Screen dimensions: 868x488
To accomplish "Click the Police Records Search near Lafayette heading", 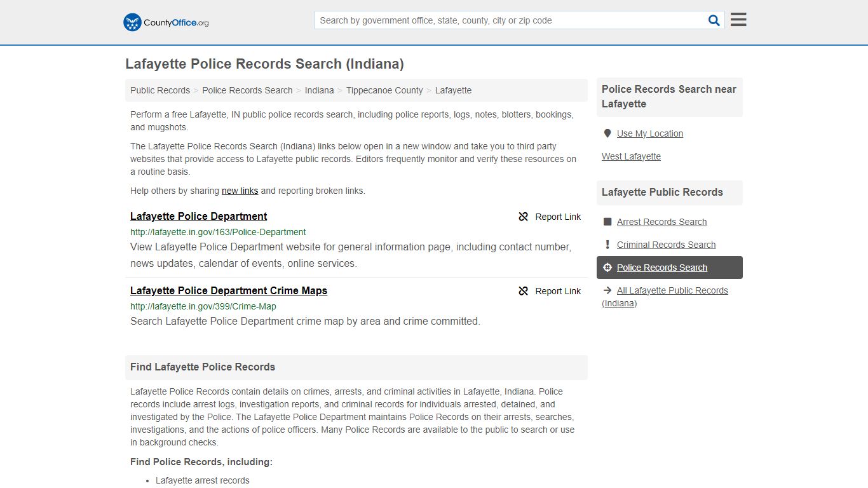I will click(x=669, y=97).
